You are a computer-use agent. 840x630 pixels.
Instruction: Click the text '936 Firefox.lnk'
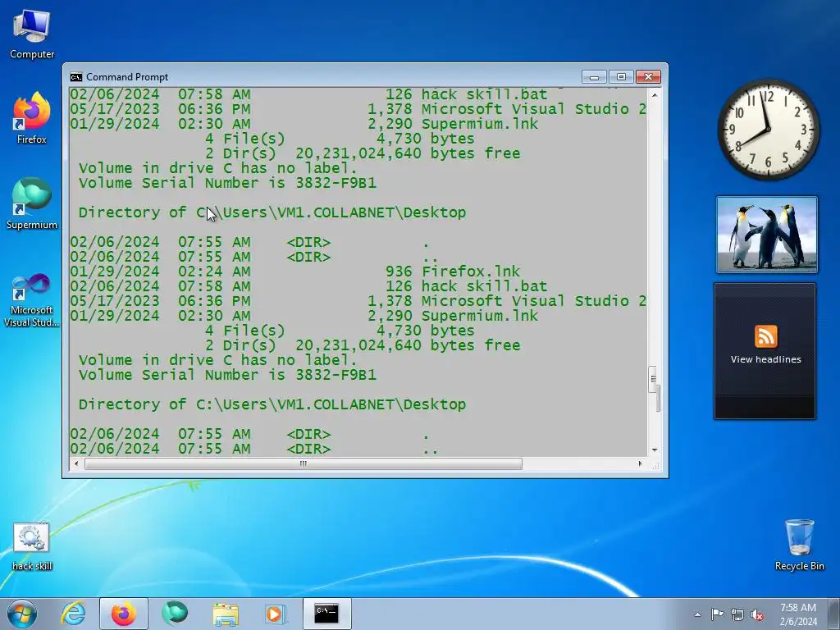pyautogui.click(x=453, y=271)
